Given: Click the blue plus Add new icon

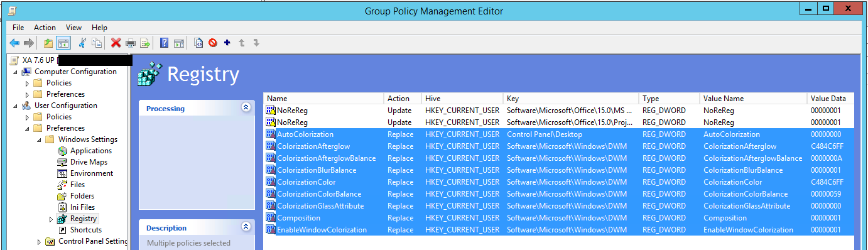Looking at the screenshot, I should (x=227, y=43).
